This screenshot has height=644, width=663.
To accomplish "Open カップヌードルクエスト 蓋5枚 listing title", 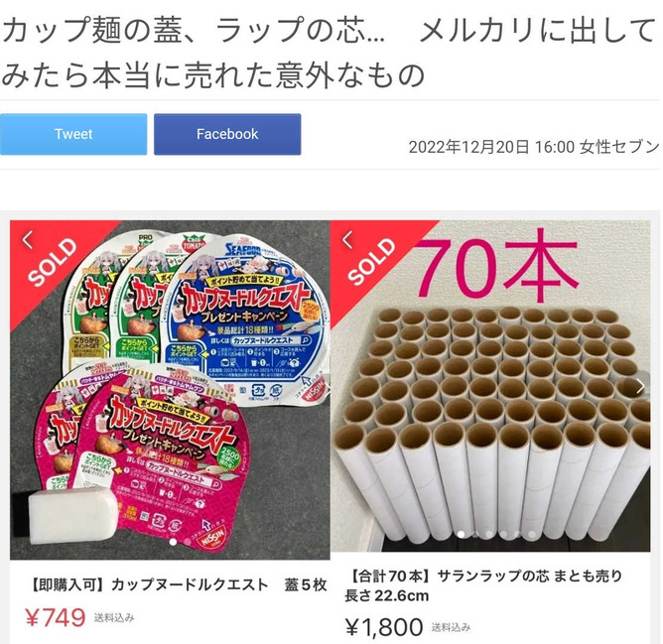I will click(178, 584).
